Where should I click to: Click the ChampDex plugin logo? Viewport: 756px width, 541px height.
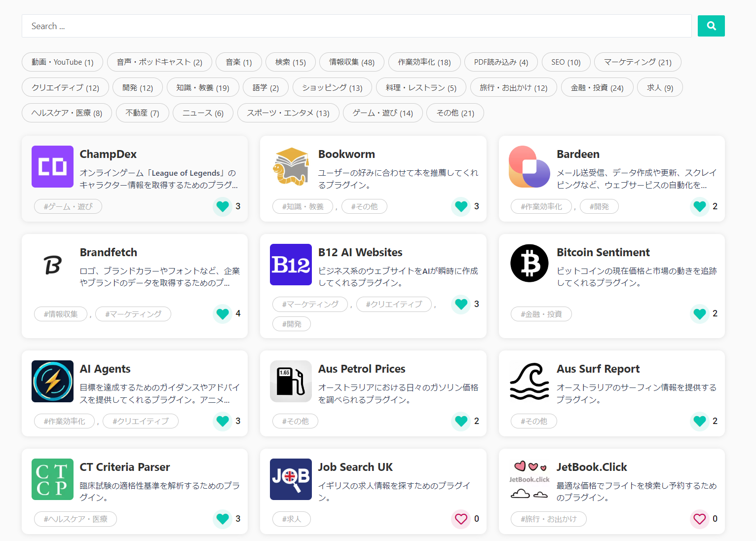point(52,166)
